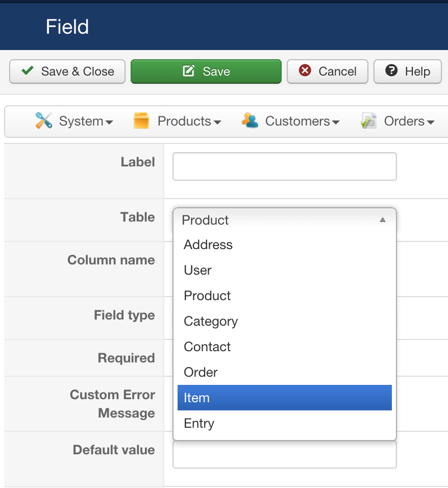Click the red Cancel cross icon

305,71
